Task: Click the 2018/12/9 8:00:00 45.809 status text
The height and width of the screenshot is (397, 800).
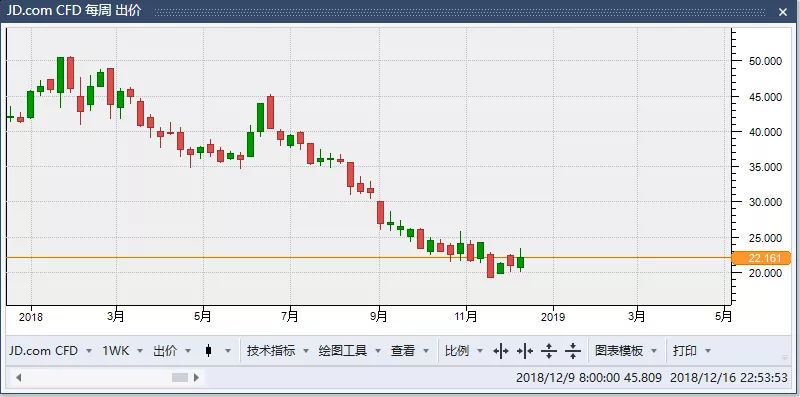Action: click(x=589, y=378)
